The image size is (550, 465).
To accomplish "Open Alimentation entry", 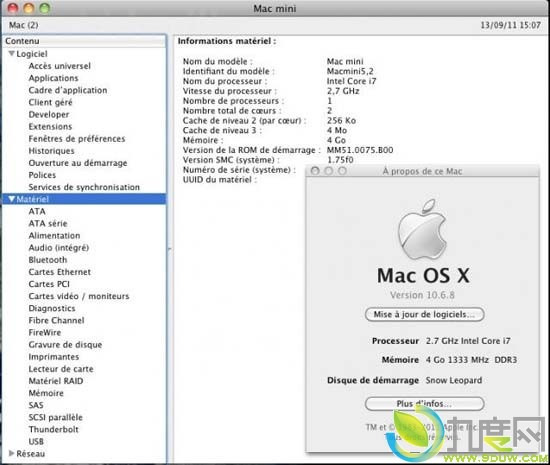I will pyautogui.click(x=54, y=236).
